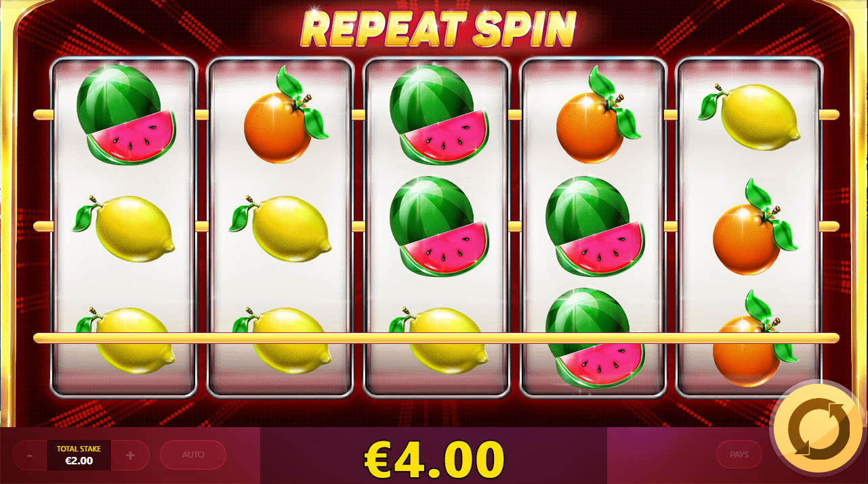Open the PAYS table

(739, 455)
